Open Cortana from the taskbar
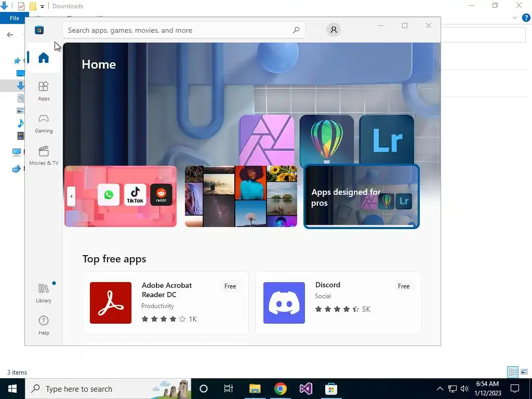Viewport: 532px width, 399px height. tap(204, 389)
